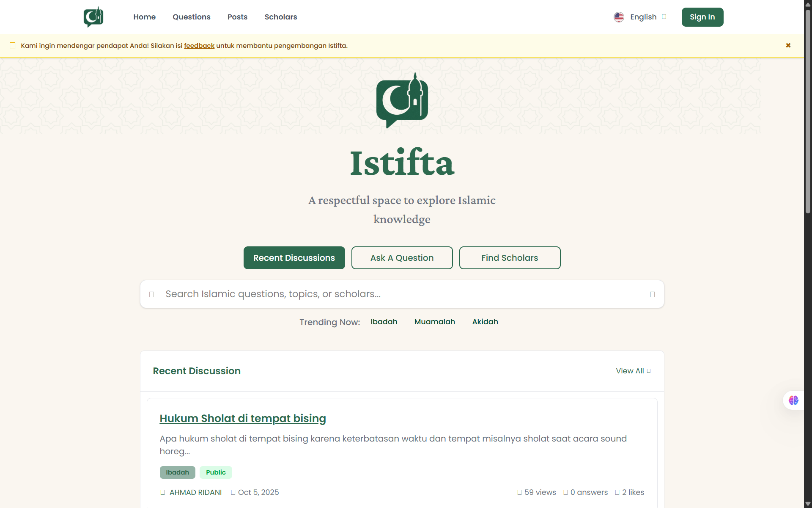Switch to the Scholars section

[x=280, y=17]
